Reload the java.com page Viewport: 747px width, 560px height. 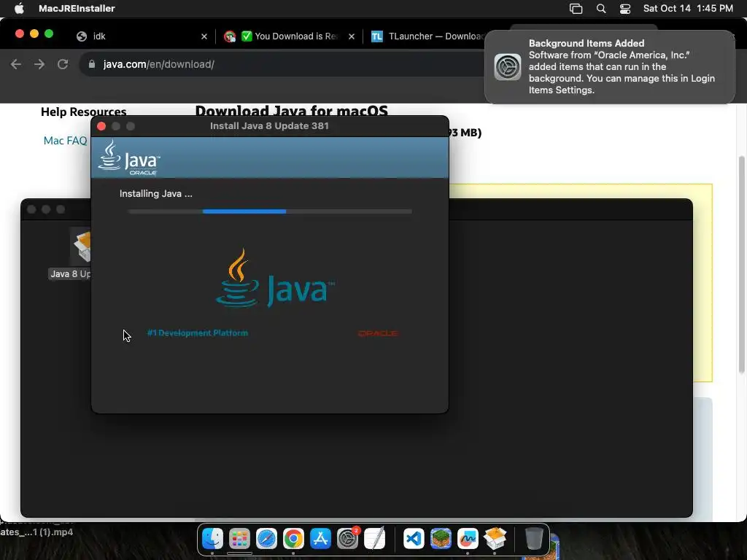pos(63,64)
